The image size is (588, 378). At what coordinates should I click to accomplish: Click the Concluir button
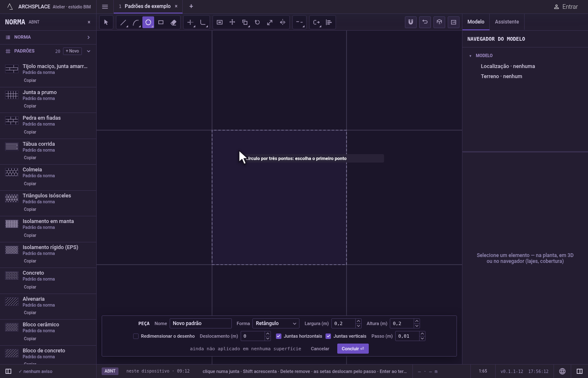[x=353, y=349]
